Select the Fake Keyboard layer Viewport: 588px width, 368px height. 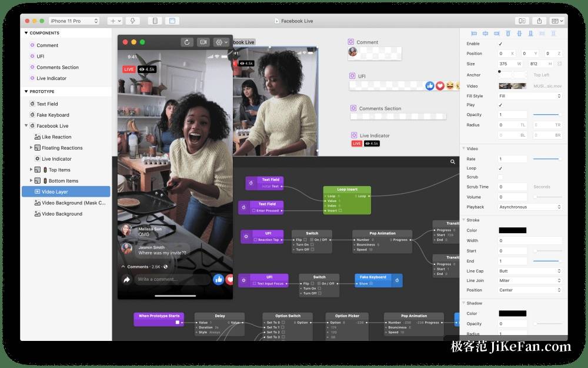click(53, 115)
